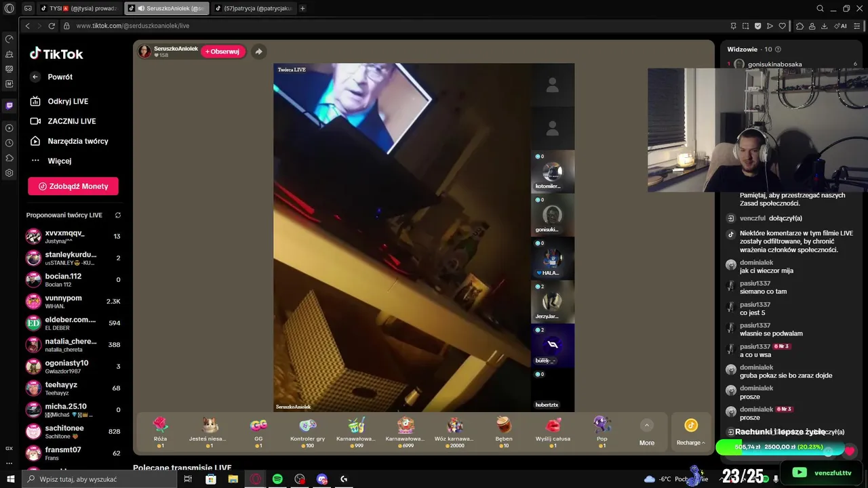Select ZACZNIJ LIVE menu item

click(63, 121)
